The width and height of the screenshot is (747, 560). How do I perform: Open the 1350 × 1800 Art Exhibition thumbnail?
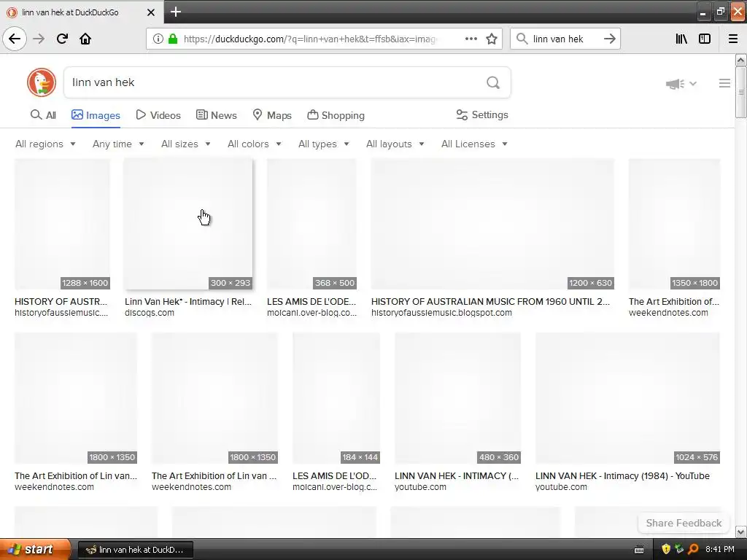[x=674, y=224]
